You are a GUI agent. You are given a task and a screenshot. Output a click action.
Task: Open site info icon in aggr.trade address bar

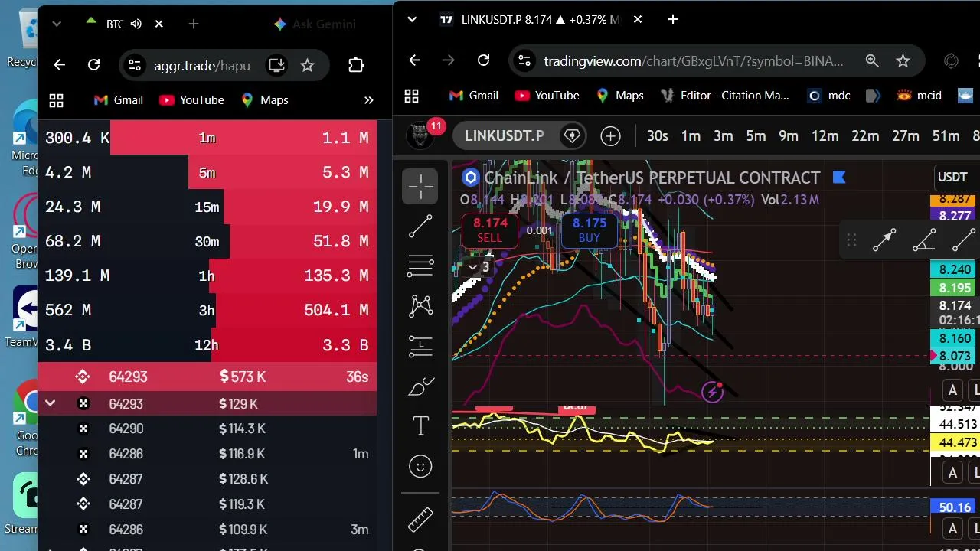click(x=134, y=65)
